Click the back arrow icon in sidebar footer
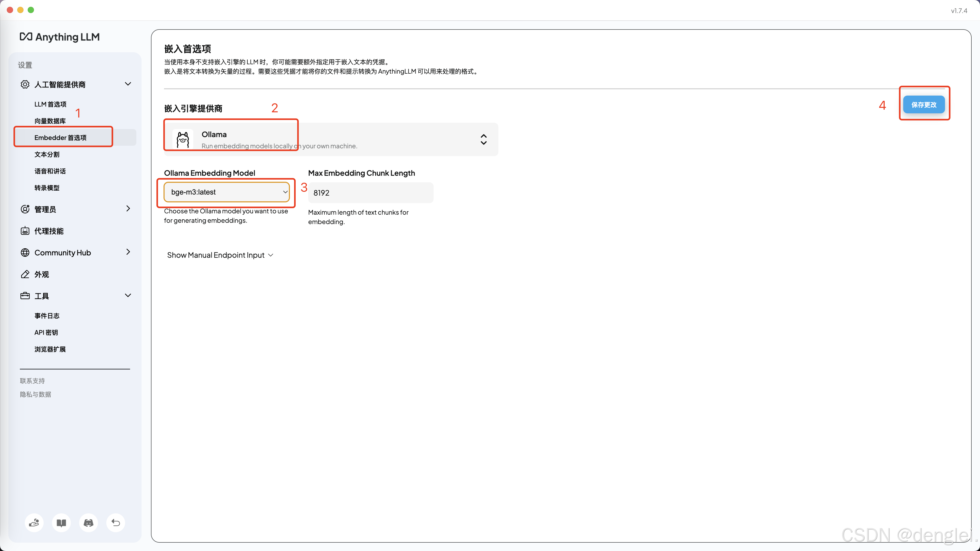The image size is (980, 551). click(x=116, y=523)
